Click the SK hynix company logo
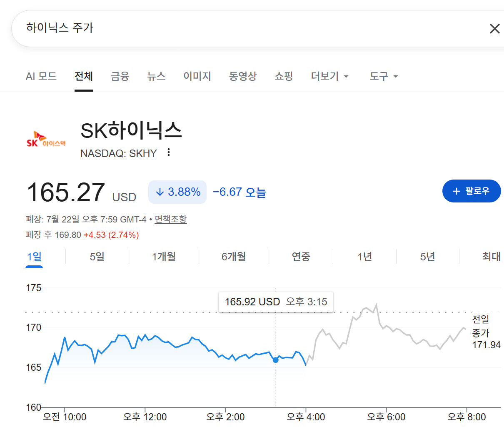Screen dimensions: 504x432 point(46,140)
